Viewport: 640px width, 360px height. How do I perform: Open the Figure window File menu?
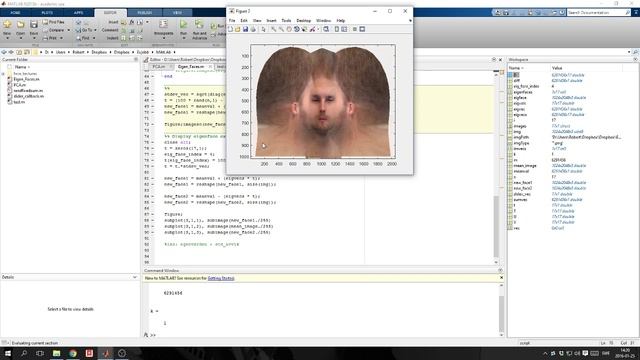[232, 20]
